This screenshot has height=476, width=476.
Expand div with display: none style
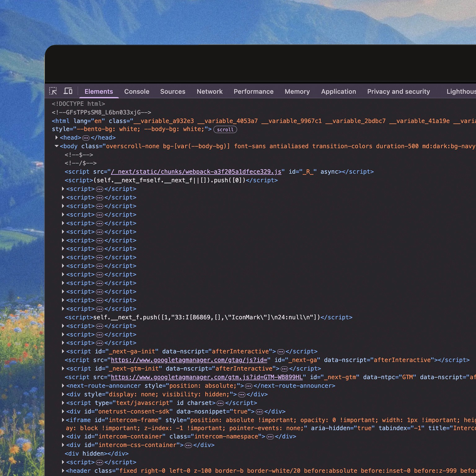point(63,394)
